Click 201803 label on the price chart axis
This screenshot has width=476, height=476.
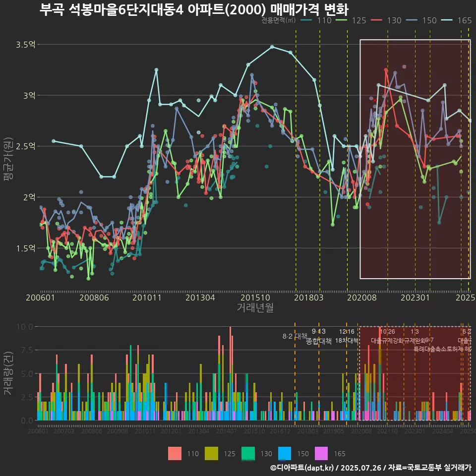pyautogui.click(x=309, y=297)
